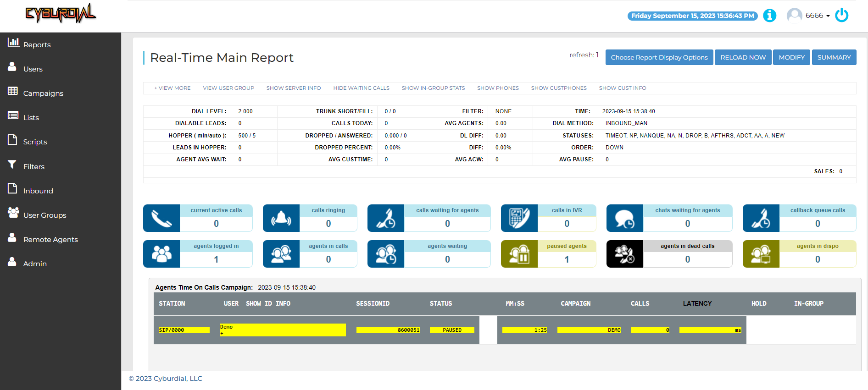Click the blue info circle icon

769,16
